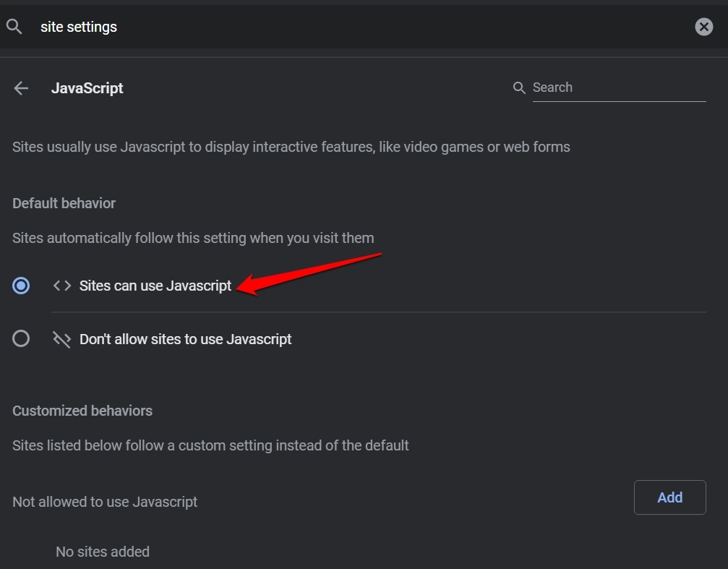Click 'Sites usually use Javascript' description text

291,147
